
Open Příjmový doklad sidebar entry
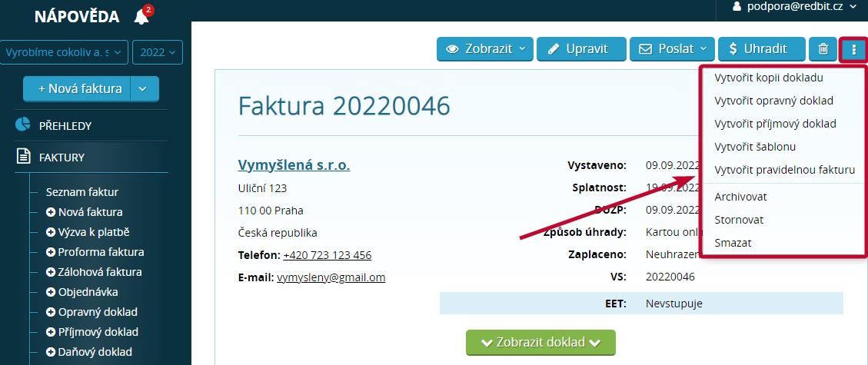pos(98,332)
